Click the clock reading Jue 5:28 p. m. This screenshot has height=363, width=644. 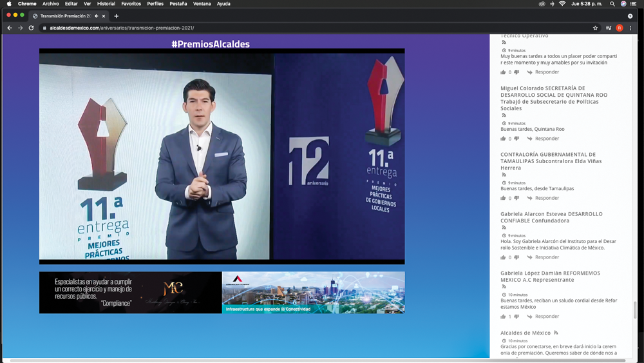(587, 4)
